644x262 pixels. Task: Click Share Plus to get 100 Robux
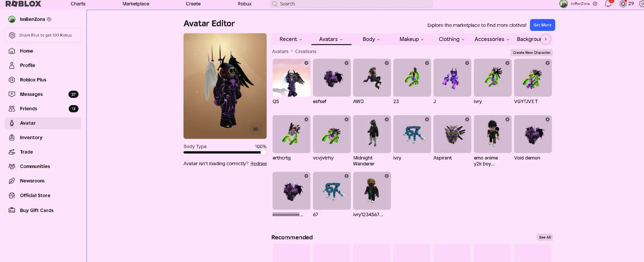43,35
